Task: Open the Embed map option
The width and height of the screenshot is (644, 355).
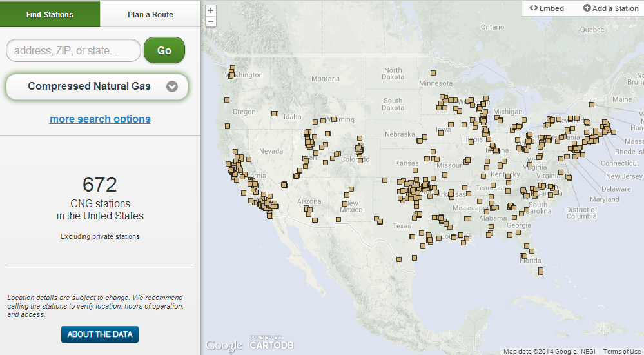Action: click(x=547, y=8)
